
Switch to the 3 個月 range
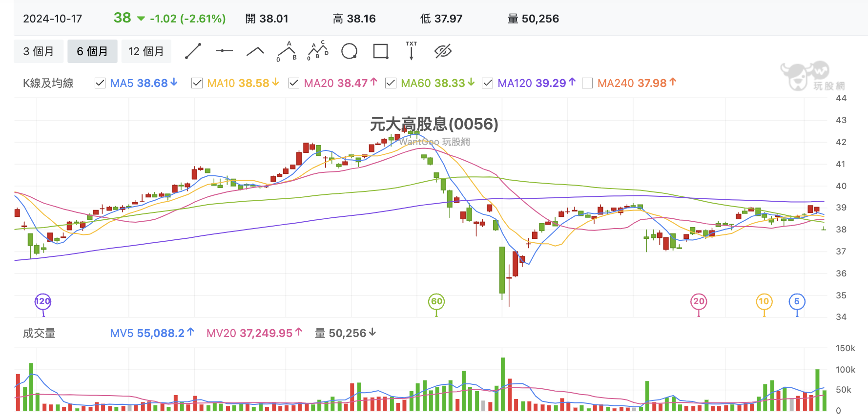[x=39, y=51]
